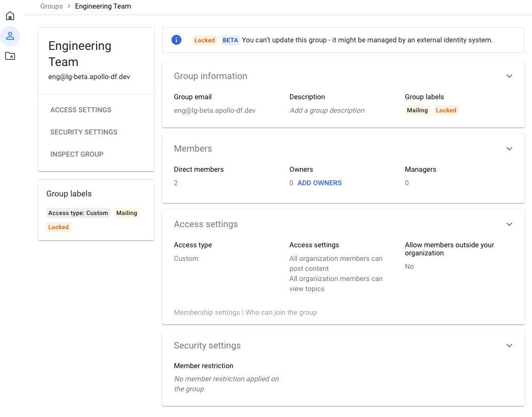Open ACCESS SETTINGS in left panel

coord(81,110)
